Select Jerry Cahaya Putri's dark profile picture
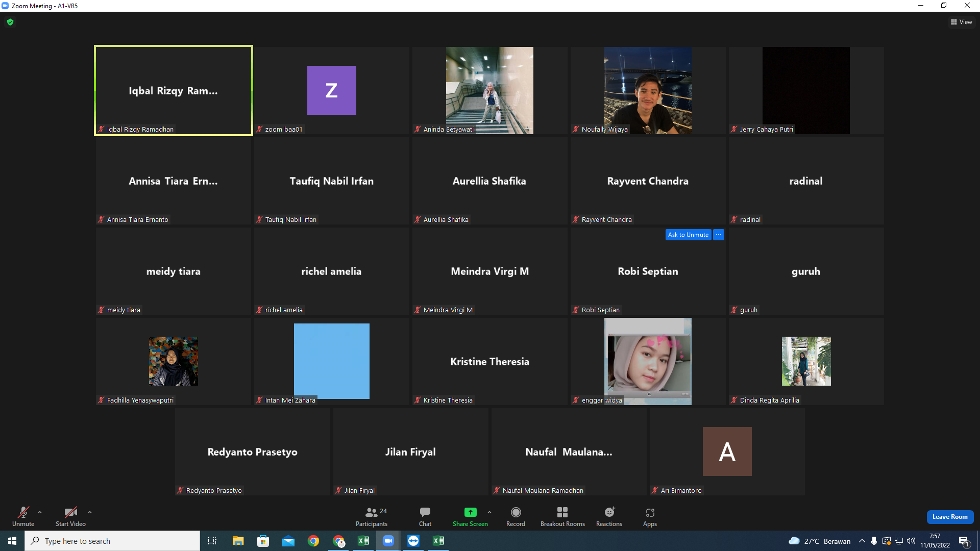 (806, 90)
